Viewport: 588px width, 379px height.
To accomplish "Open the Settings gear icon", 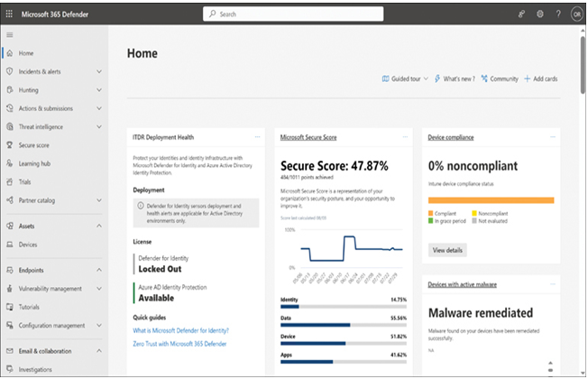I will pos(539,14).
